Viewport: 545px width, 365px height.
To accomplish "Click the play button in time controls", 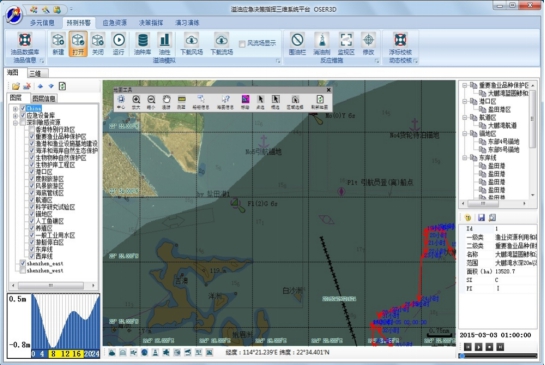I will click(479, 347).
